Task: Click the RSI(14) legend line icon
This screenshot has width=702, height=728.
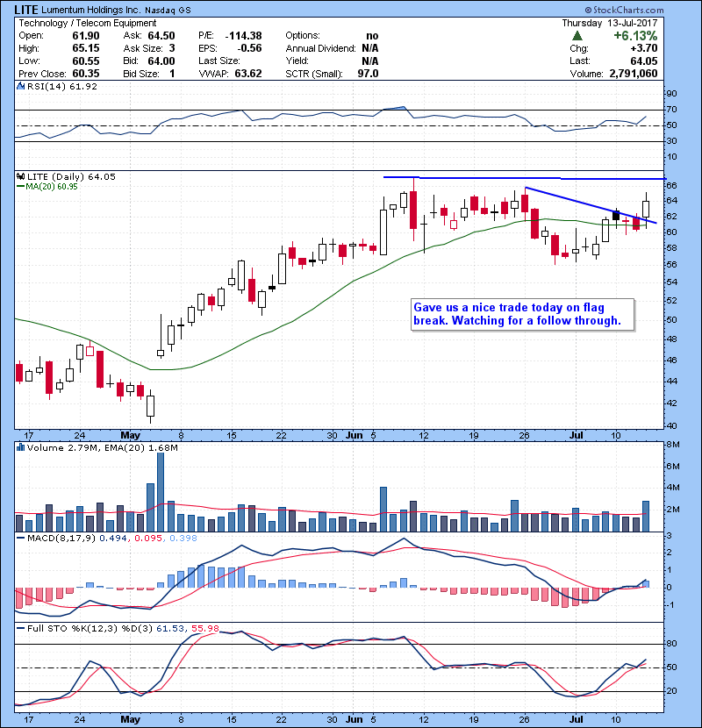Action: (19, 87)
